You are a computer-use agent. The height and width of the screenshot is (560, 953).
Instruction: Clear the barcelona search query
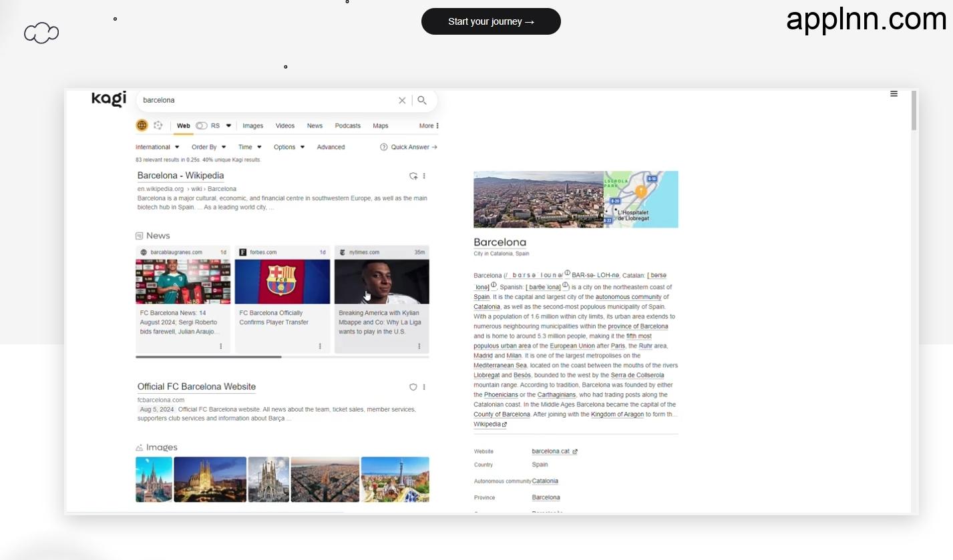[402, 100]
